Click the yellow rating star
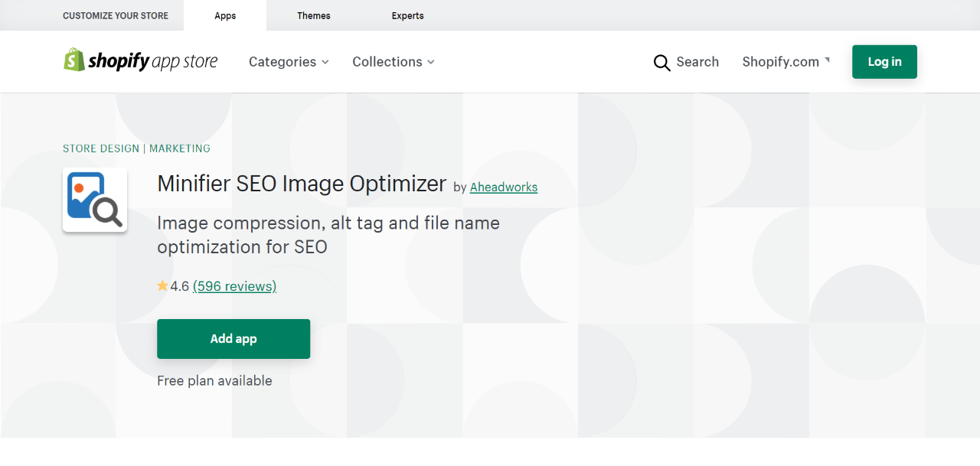 162,286
